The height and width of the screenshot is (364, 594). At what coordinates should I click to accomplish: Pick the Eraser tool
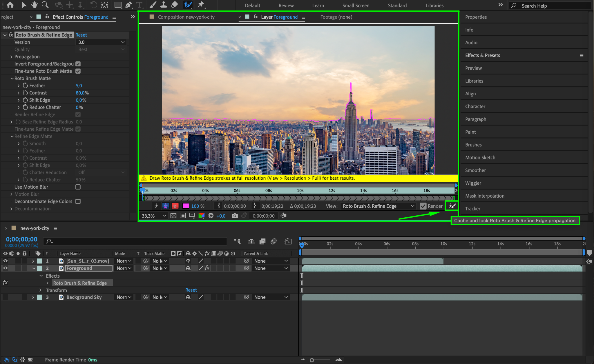click(x=174, y=5)
